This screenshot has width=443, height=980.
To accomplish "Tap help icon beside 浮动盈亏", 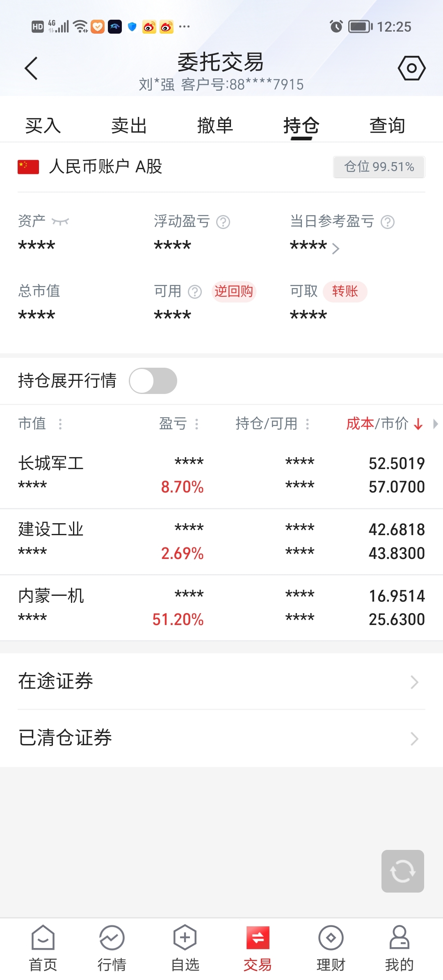I will tap(223, 222).
